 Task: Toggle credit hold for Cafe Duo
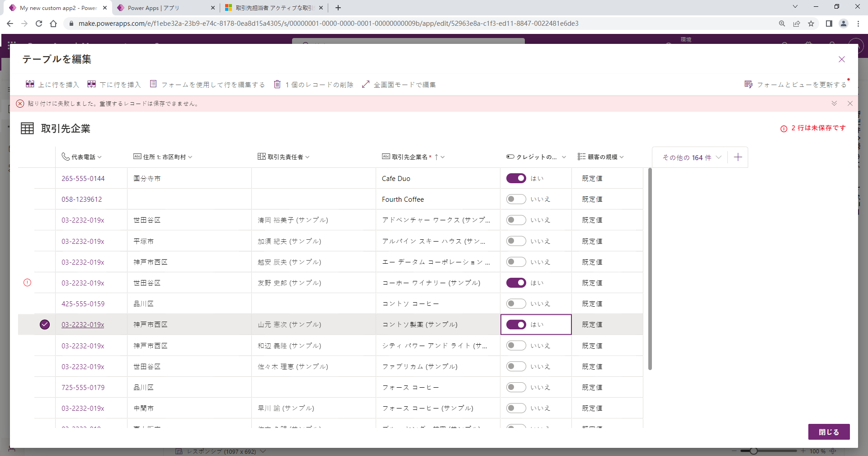[516, 178]
